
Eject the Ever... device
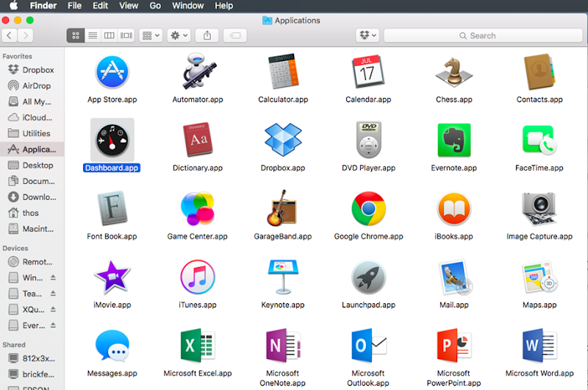click(53, 325)
